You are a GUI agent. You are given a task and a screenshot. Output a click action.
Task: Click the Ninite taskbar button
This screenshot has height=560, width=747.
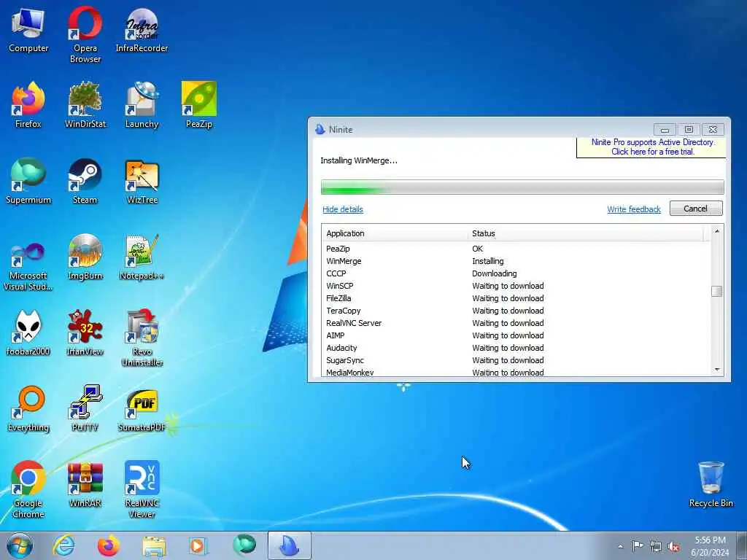[289, 545]
